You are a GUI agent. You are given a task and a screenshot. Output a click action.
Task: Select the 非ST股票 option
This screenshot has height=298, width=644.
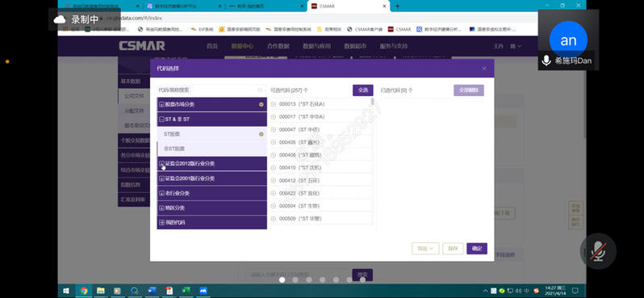pos(212,149)
